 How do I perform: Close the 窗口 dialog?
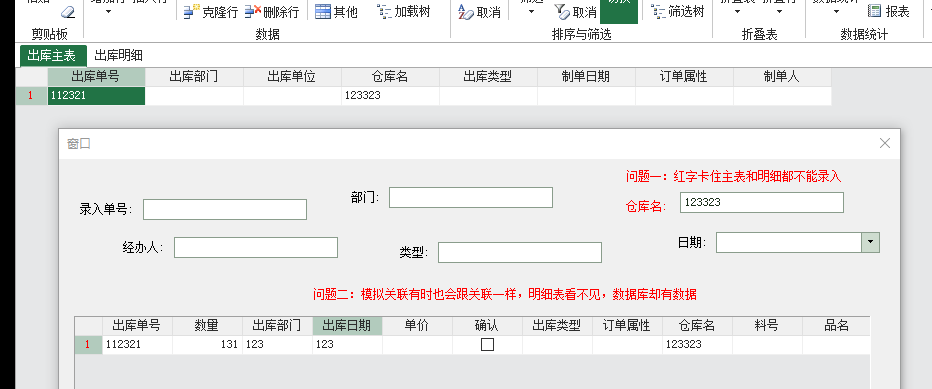[x=884, y=143]
